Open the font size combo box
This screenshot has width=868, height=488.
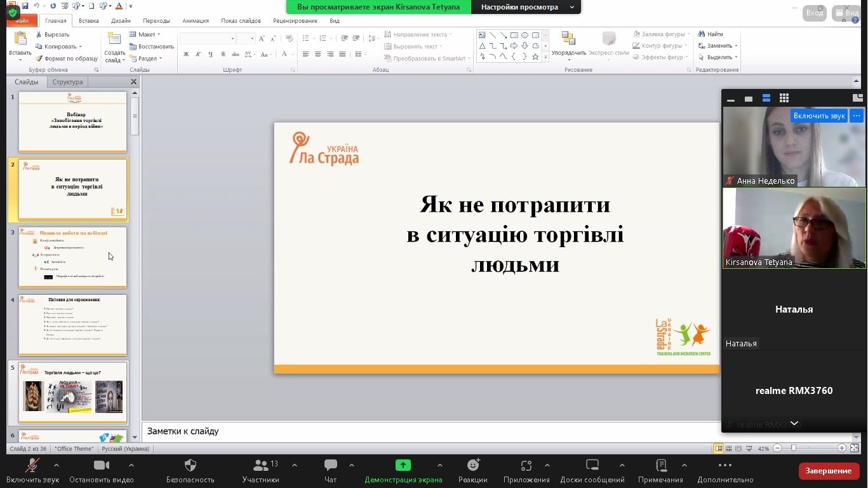[x=246, y=39]
